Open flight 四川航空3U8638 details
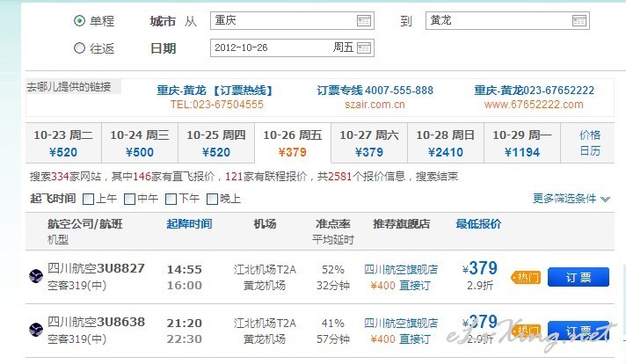The height and width of the screenshot is (364, 626). pos(96,322)
